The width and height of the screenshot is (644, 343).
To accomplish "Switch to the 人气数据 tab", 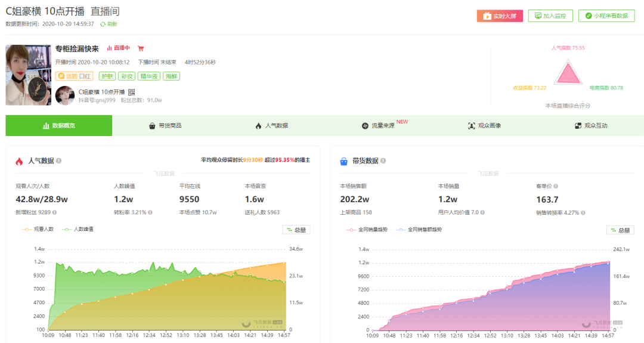I will pyautogui.click(x=271, y=126).
